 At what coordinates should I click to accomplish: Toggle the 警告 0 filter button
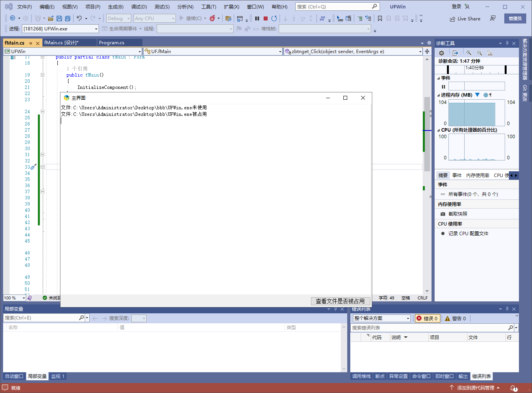click(455, 318)
